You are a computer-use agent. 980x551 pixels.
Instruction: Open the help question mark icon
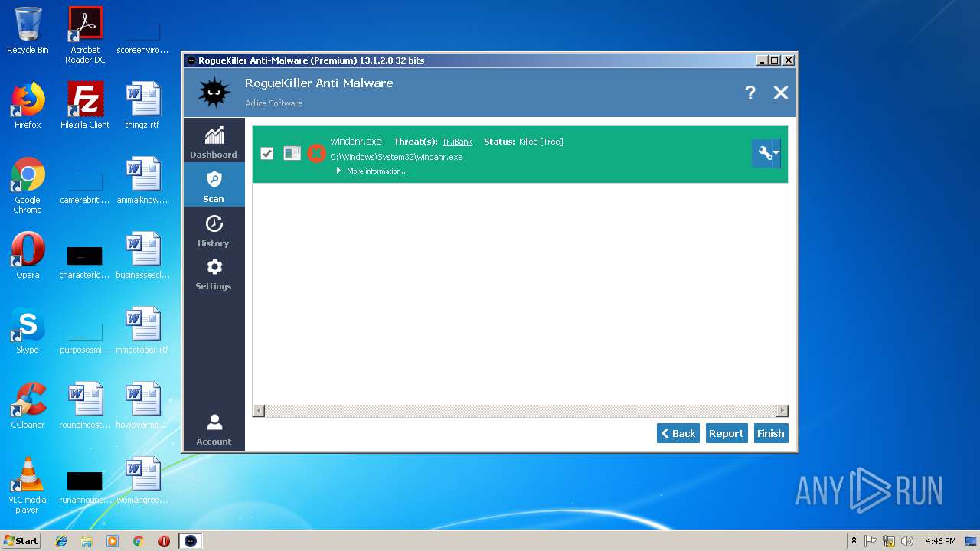point(750,93)
